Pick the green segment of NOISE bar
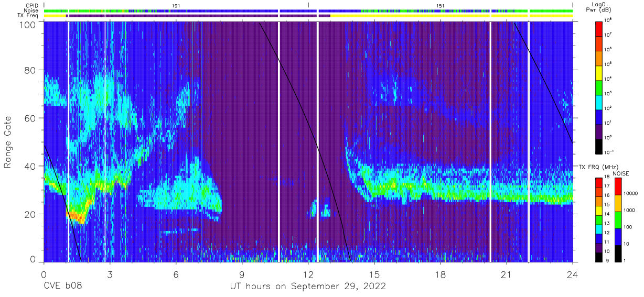This screenshot has width=644, height=297. pyautogui.click(x=617, y=219)
